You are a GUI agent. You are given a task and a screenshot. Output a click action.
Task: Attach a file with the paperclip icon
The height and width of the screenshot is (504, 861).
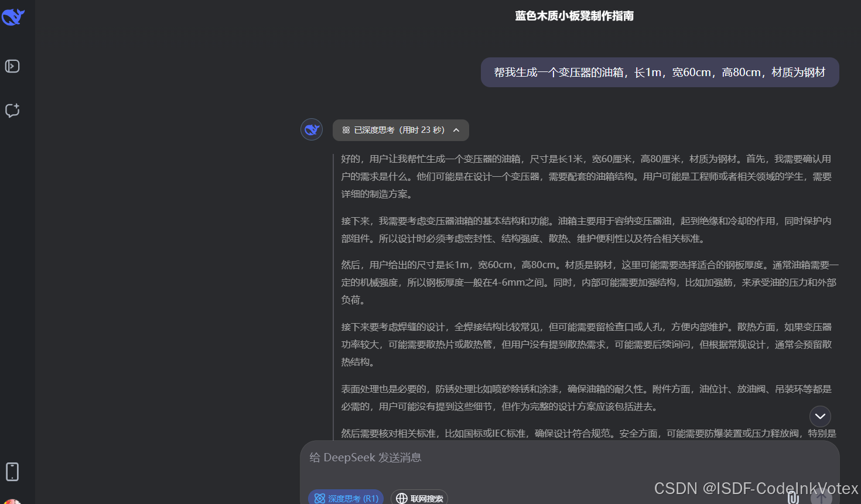[x=793, y=497]
